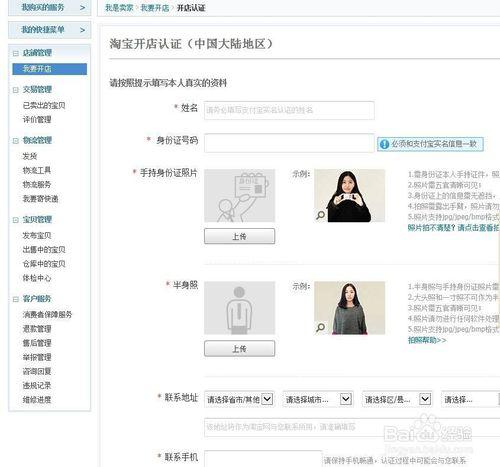Open 发布宝贝 in sidebar
The width and height of the screenshot is (500, 467).
37,235
